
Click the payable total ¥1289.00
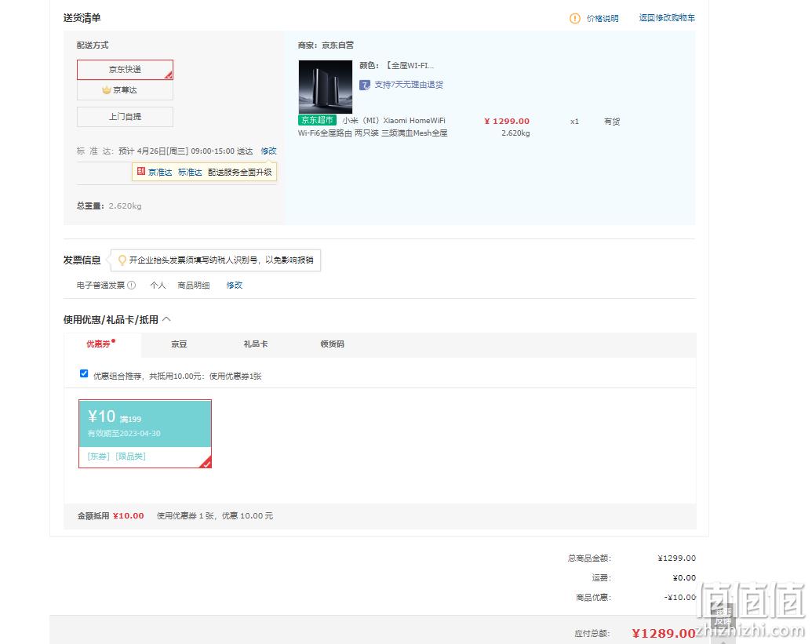664,633
